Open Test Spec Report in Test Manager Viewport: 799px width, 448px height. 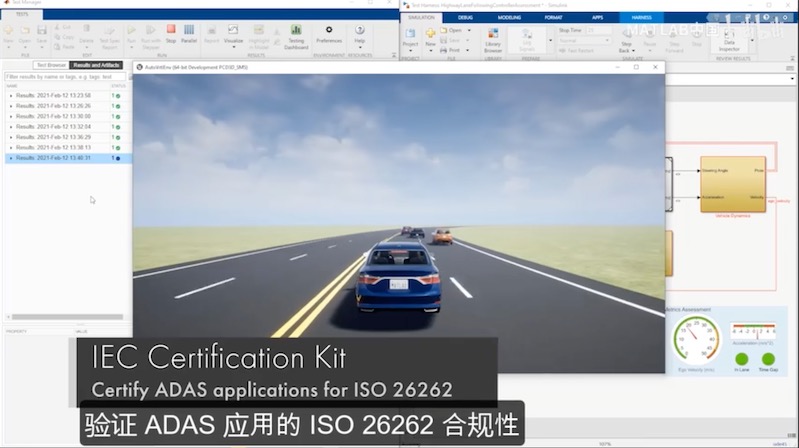110,35
